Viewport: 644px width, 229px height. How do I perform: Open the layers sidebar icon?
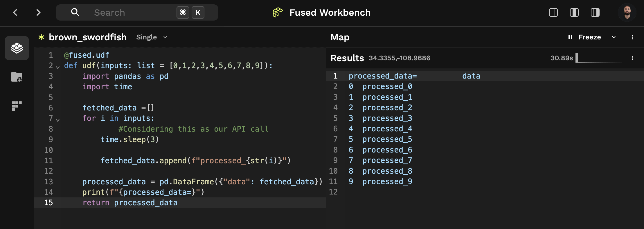pos(17,48)
